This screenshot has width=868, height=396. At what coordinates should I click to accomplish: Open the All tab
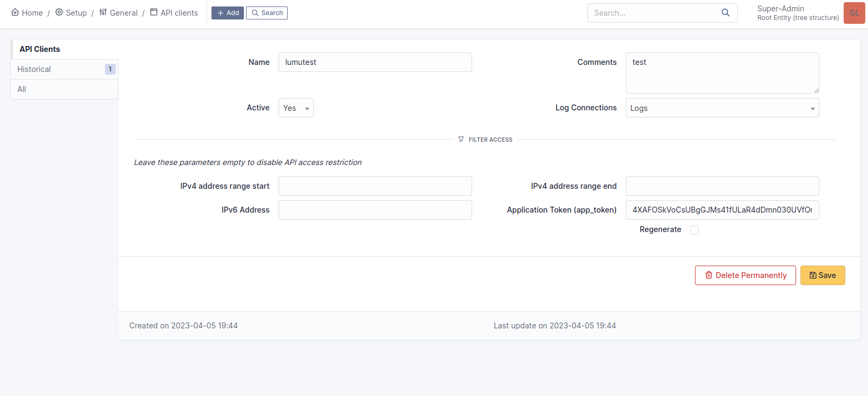(x=22, y=89)
